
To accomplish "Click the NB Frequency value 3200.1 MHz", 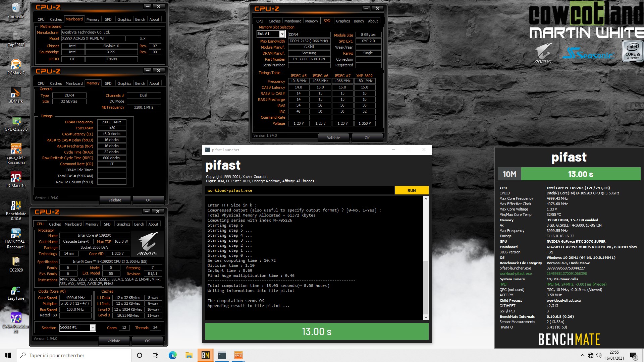I will pyautogui.click(x=144, y=107).
